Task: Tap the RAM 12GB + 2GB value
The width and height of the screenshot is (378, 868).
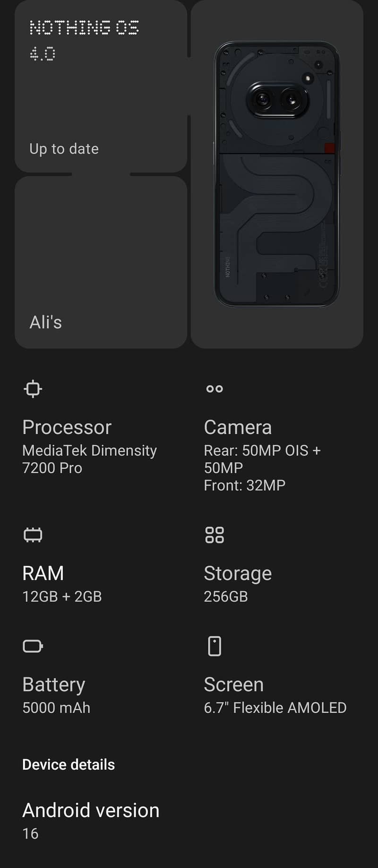Action: [62, 596]
